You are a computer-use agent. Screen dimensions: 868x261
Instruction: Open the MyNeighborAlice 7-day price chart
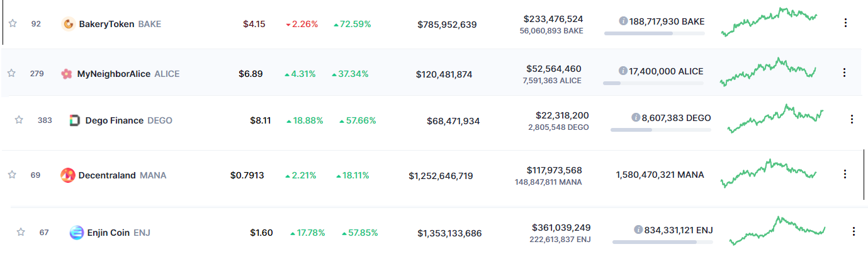pos(767,72)
